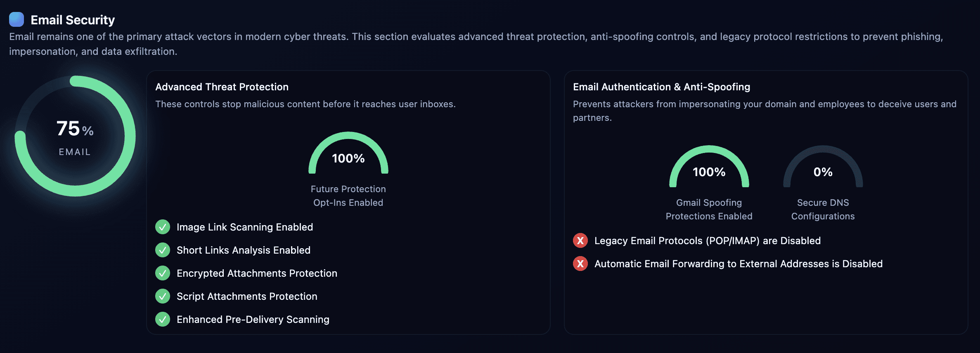
Task: Click red X beside Automatic Email Forwarding
Action: (x=580, y=264)
